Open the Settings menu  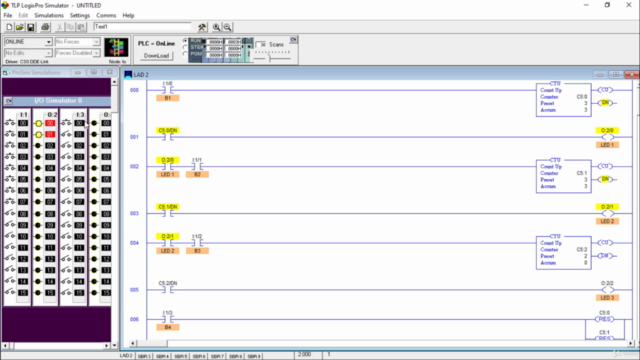point(80,16)
